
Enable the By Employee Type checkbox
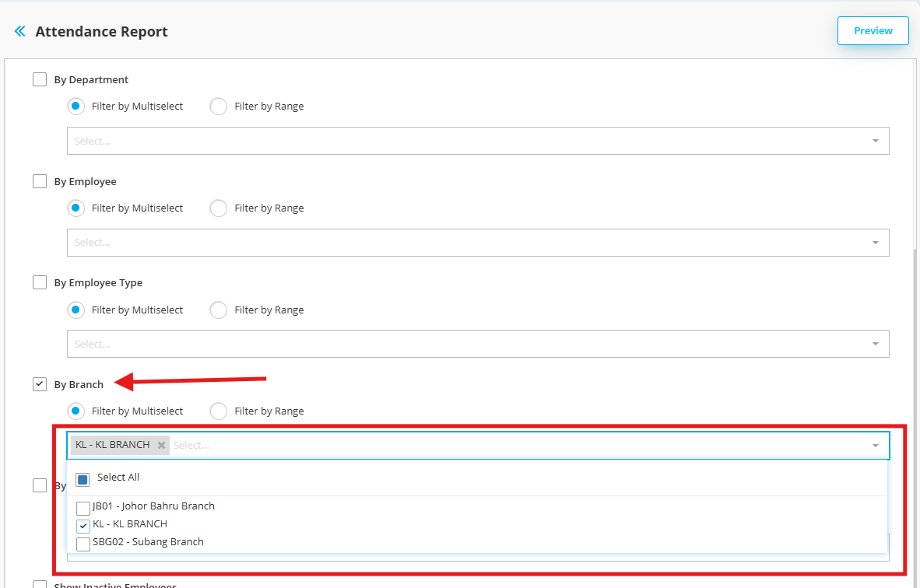pos(40,282)
